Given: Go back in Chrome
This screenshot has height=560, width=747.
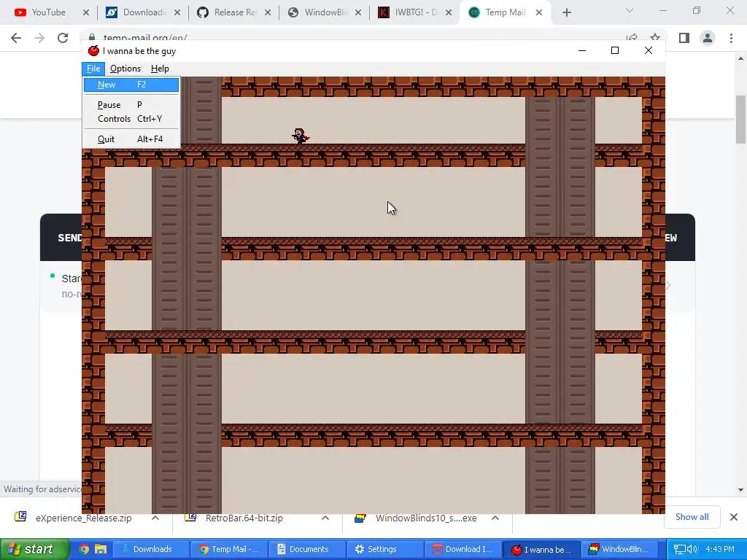Looking at the screenshot, I should (16, 38).
